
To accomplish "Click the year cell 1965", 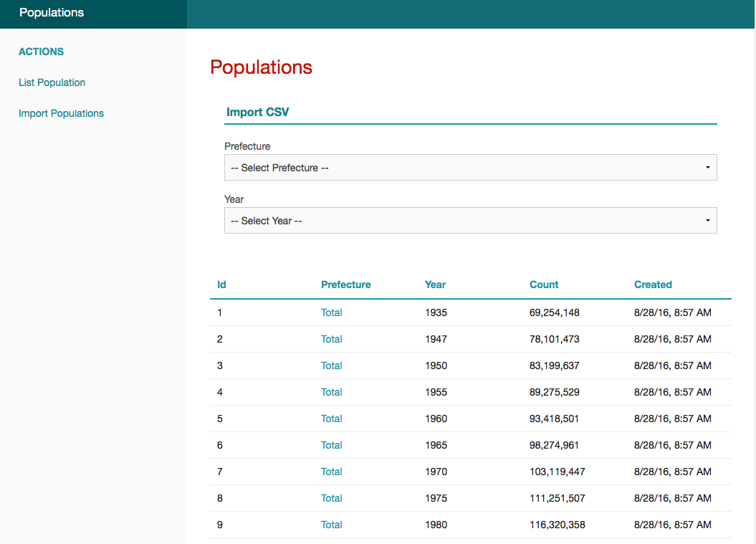I will coord(436,445).
